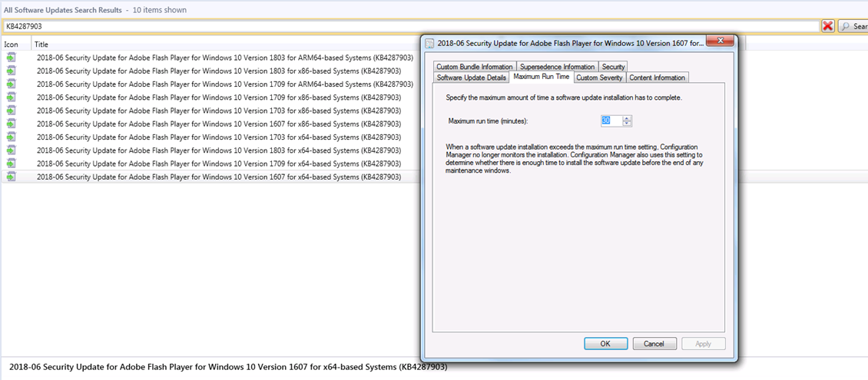Image resolution: width=868 pixels, height=380 pixels.
Task: Click the bottom details pane update title
Action: pyautogui.click(x=228, y=367)
